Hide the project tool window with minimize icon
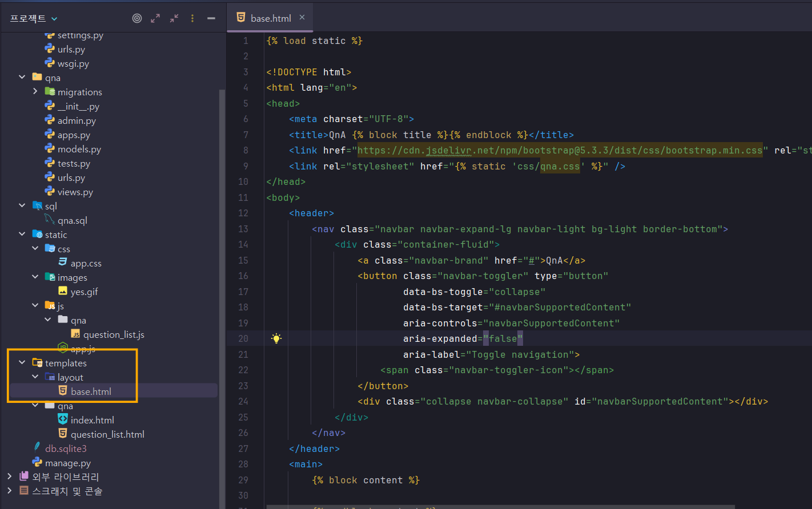This screenshot has height=509, width=812. (211, 18)
